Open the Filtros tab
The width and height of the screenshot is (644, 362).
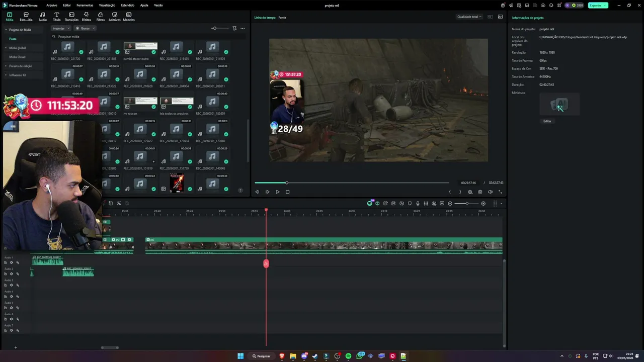100,17
